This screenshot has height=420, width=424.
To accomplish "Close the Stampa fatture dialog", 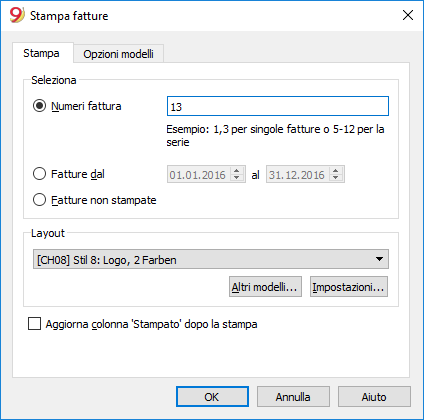I will click(x=408, y=15).
